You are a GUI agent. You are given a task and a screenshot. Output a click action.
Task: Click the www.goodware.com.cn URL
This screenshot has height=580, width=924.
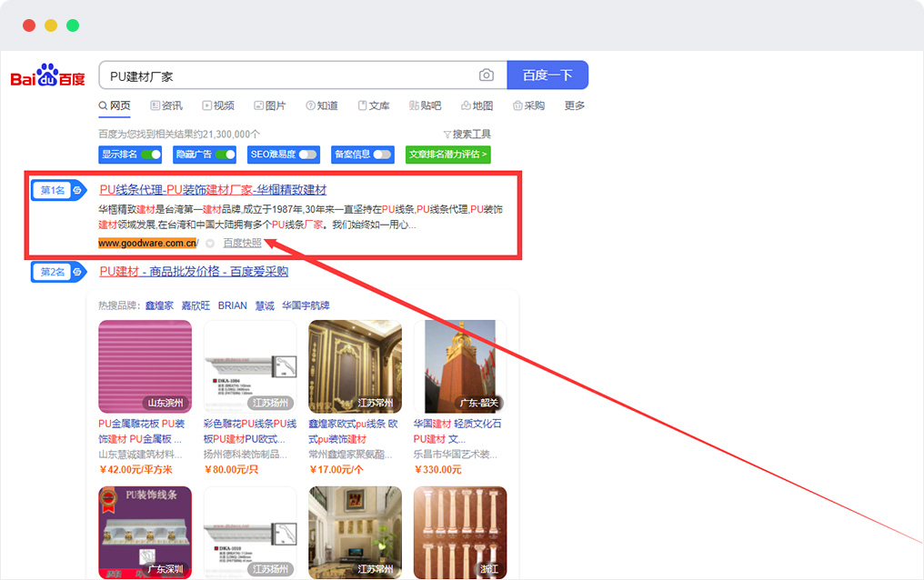(x=147, y=243)
